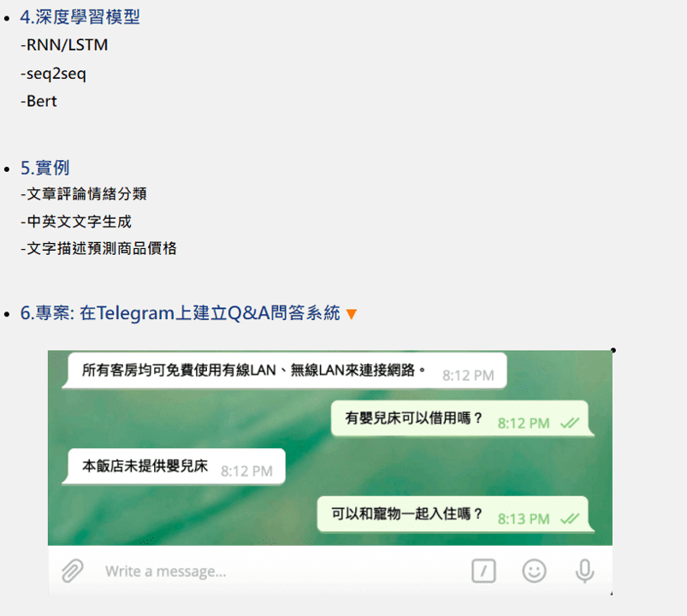
Task: Click the -文章評論情緒分類 list item
Action: click(x=83, y=193)
